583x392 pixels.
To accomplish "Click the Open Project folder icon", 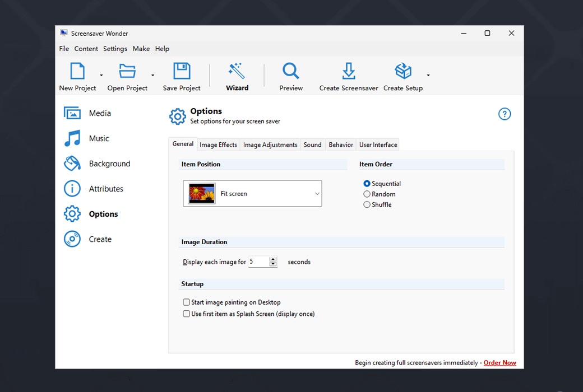I will [127, 71].
